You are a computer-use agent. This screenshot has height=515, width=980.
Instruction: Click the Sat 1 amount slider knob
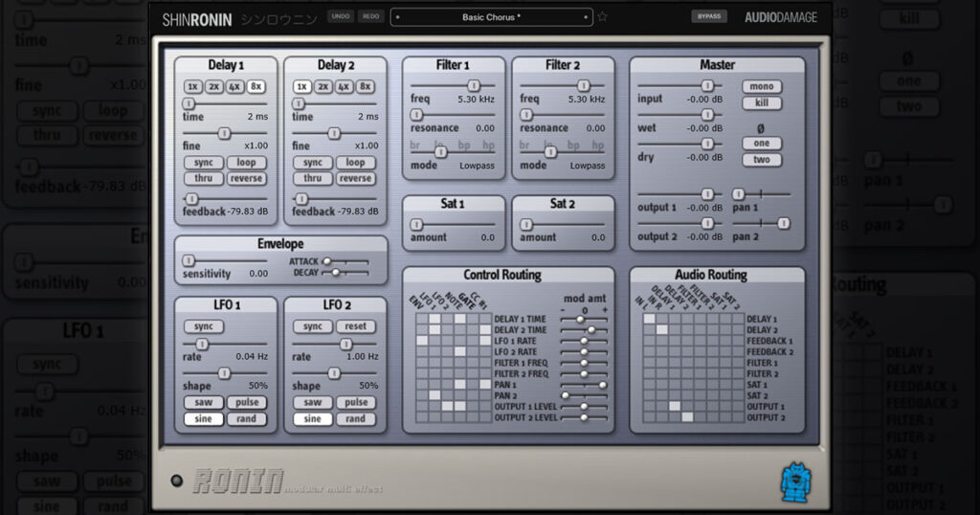point(416,224)
